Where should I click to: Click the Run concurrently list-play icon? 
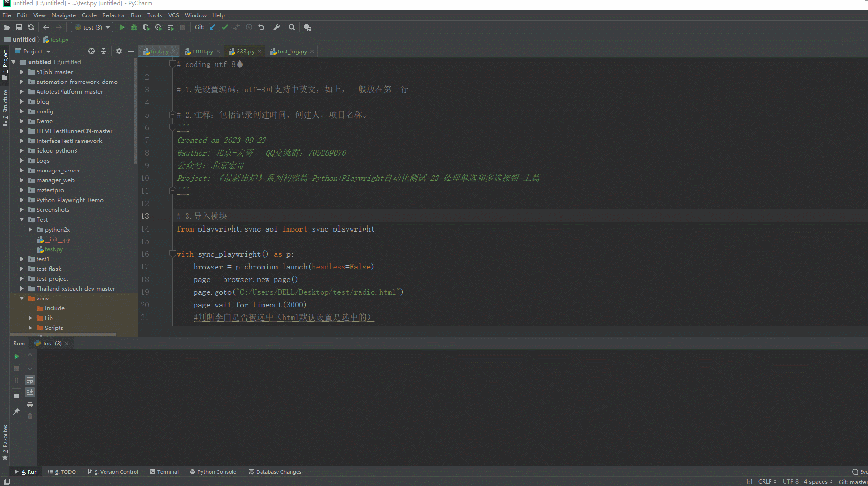click(x=171, y=27)
